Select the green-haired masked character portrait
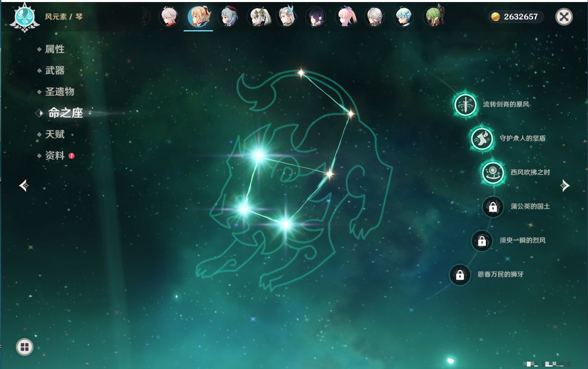Screen dimensions: 588x369 pos(434,16)
